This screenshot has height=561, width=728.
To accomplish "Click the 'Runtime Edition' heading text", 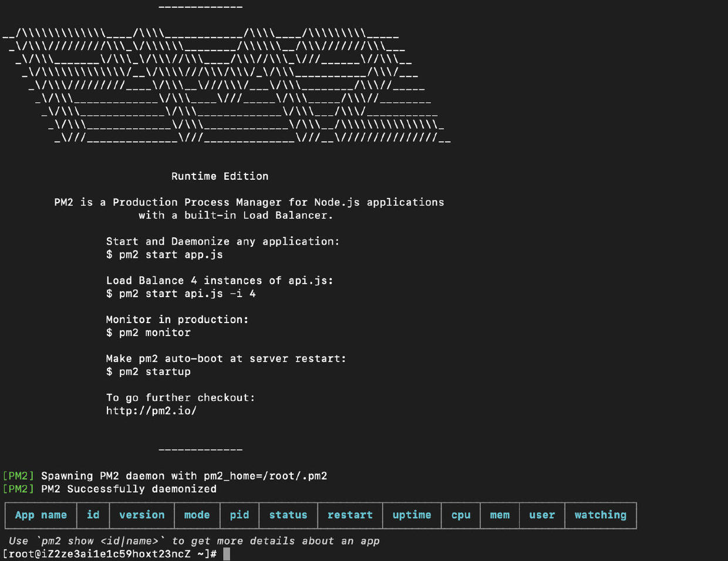I will pyautogui.click(x=220, y=176).
